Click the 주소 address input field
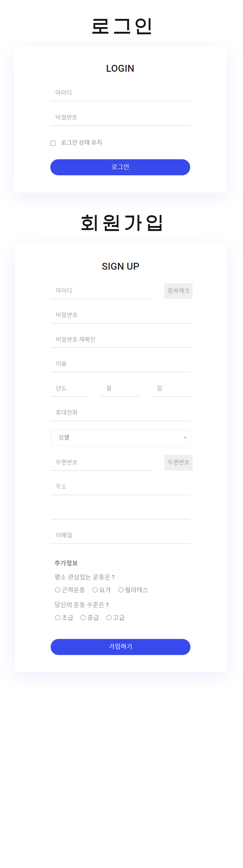The image size is (243, 868). coord(120,486)
